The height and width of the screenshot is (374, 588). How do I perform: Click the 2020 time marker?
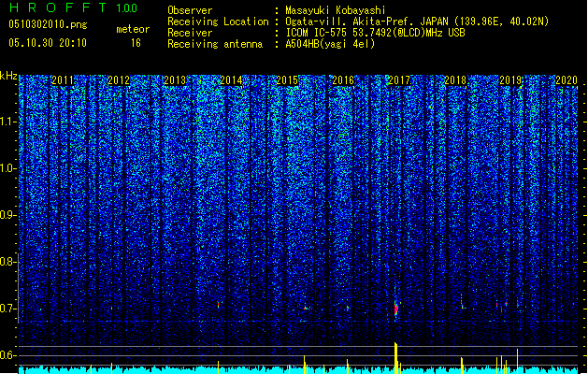pos(566,80)
